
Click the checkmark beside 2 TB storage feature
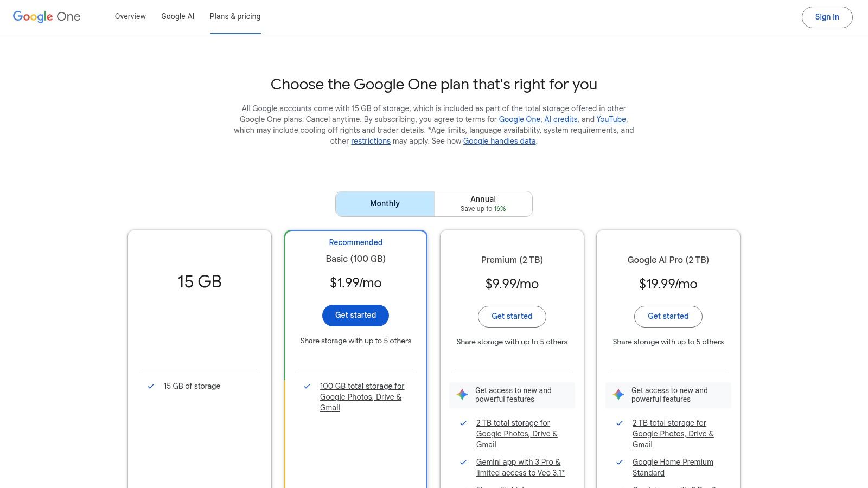(463, 423)
